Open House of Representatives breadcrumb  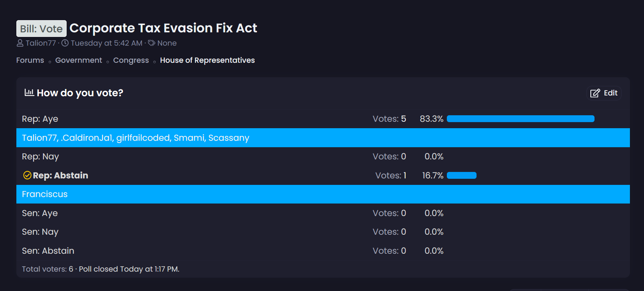click(x=207, y=60)
